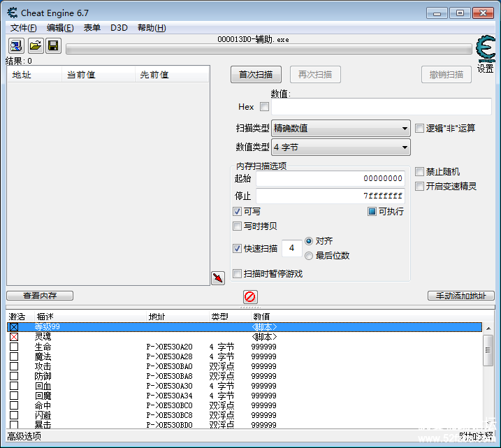Click the 数值 input field

click(x=381, y=107)
